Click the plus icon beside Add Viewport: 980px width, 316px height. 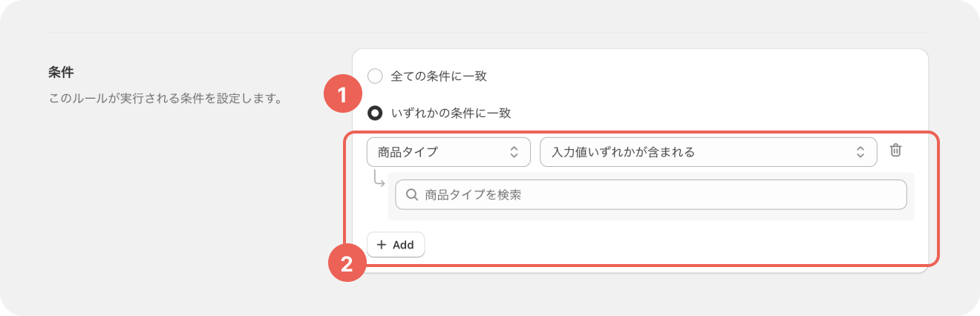pyautogui.click(x=382, y=245)
